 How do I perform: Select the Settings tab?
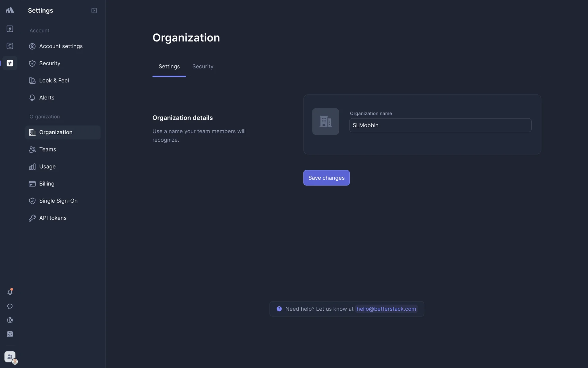coord(169,67)
